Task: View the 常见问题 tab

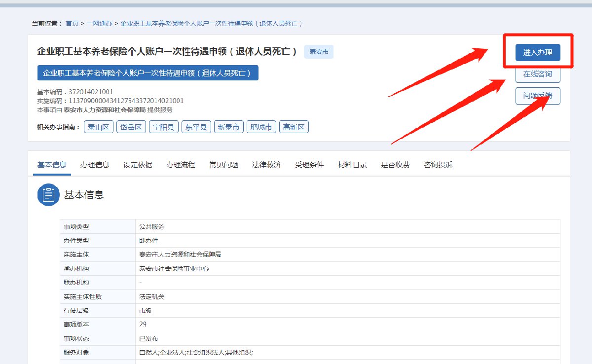Action: (223, 165)
